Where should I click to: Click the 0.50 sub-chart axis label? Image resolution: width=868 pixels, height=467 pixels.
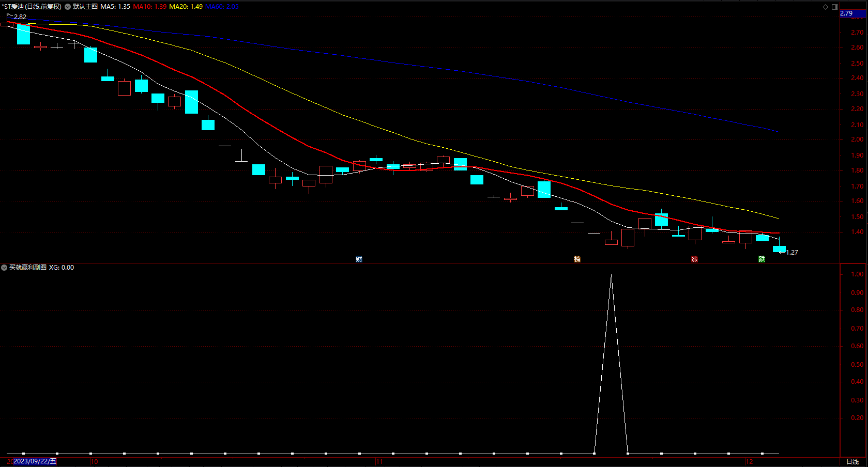[x=857, y=365]
